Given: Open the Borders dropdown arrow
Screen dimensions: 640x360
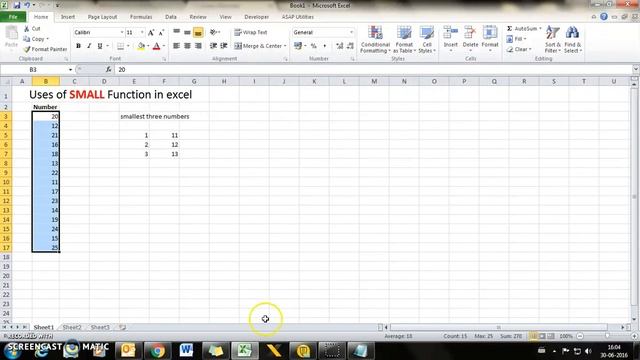Looking at the screenshot, I should pyautogui.click(x=128, y=46).
